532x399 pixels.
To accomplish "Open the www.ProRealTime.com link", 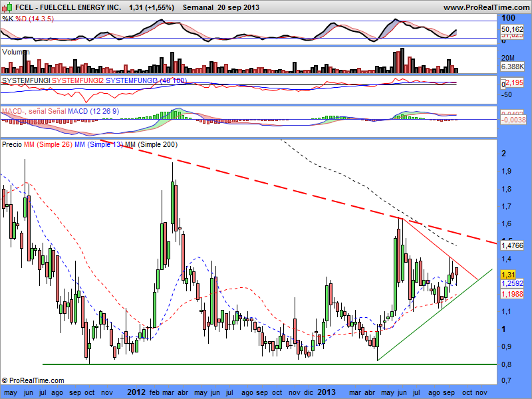I will point(487,7).
